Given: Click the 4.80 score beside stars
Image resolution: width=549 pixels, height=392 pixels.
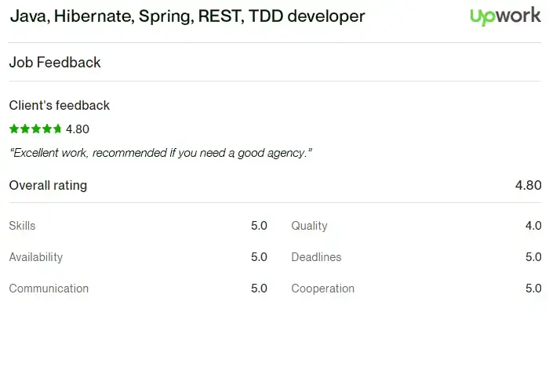Looking at the screenshot, I should (x=78, y=129).
